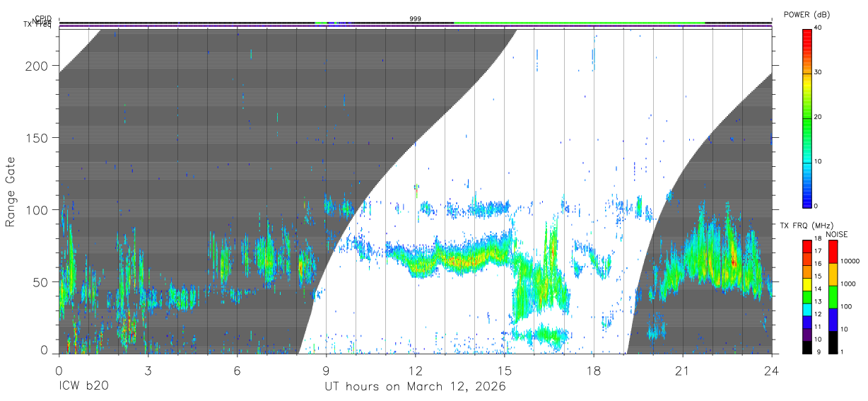868x401 pixels.
Task: Click the green segment of NOISE bar
Action: [x=833, y=297]
